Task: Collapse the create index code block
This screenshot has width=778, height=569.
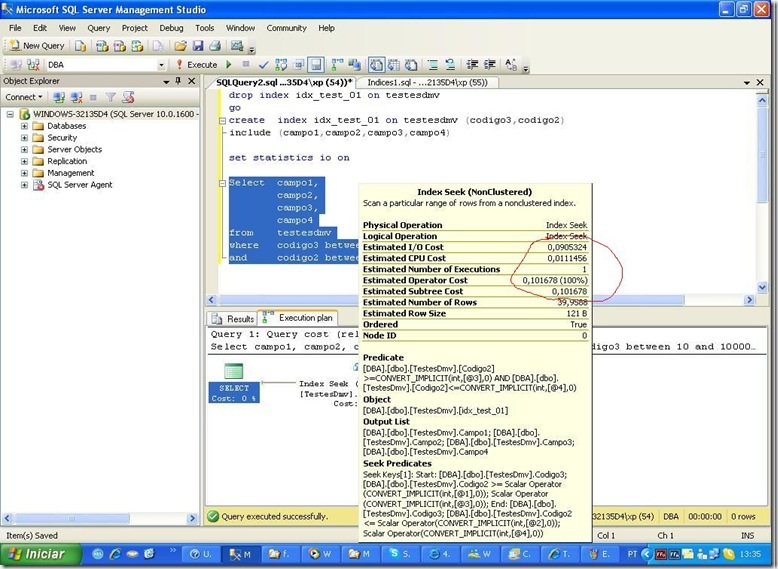Action: coord(220,120)
